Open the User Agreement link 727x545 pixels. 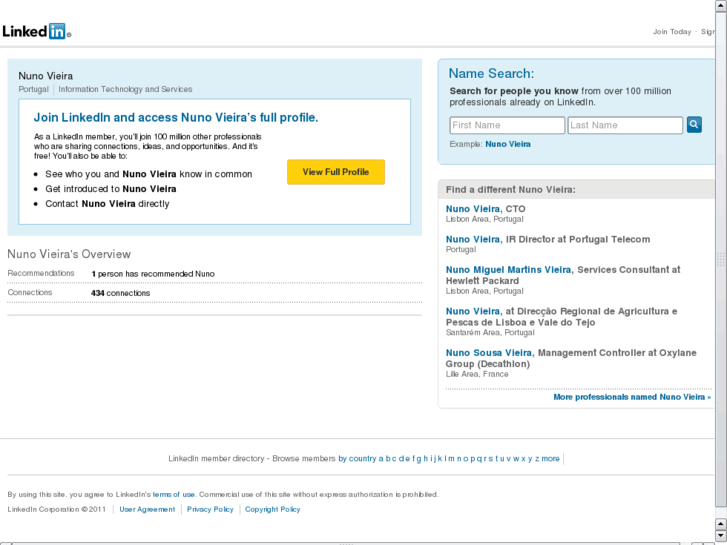[147, 509]
